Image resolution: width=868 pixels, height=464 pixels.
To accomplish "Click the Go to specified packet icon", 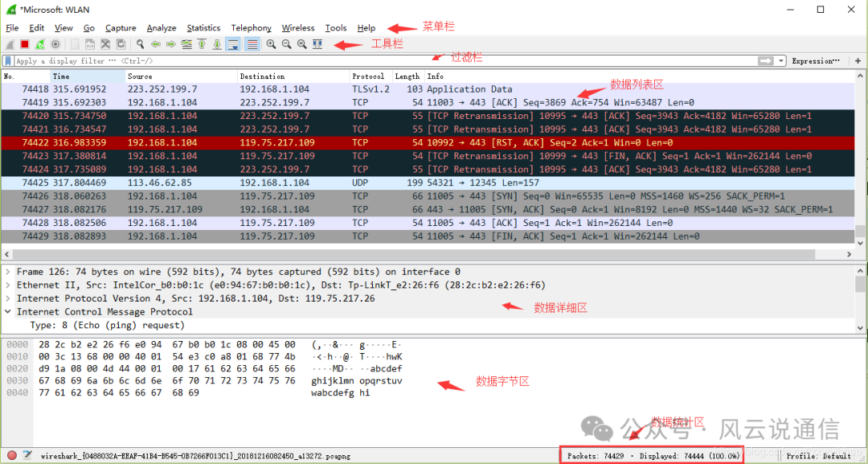I will 186,44.
